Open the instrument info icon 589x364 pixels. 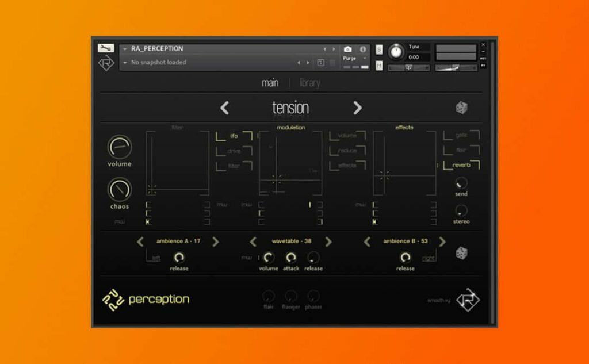(363, 49)
